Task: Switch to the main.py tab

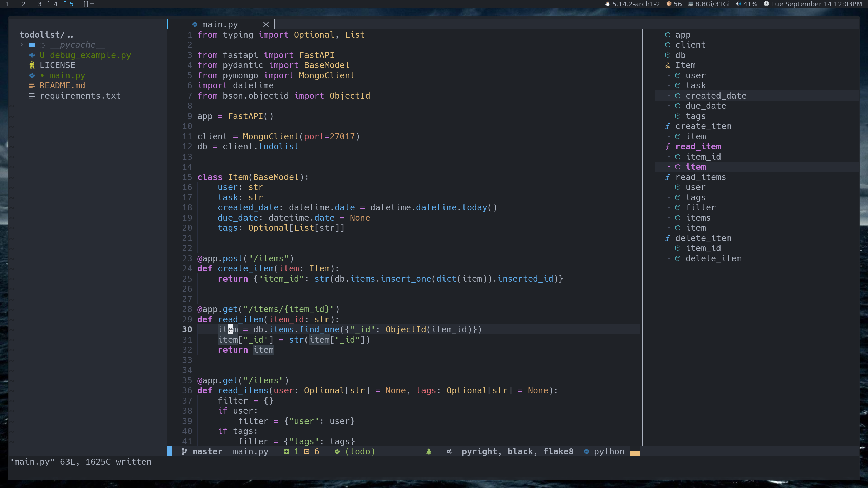Action: pos(220,24)
